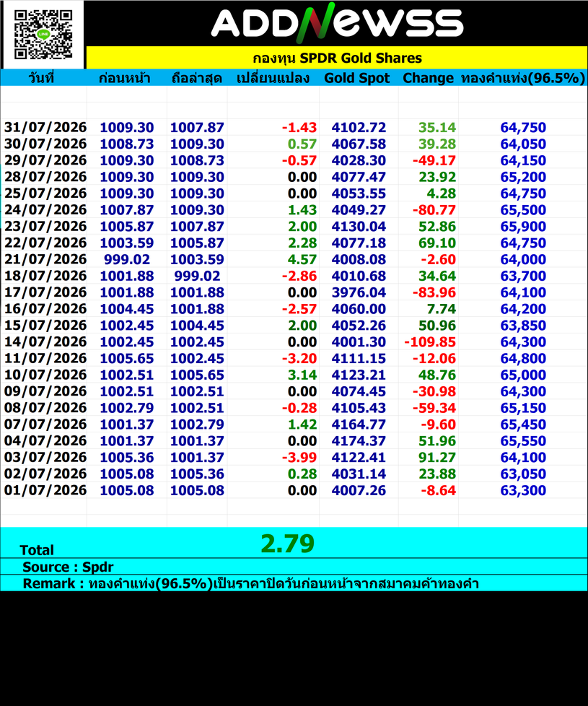
Task: Select gold bar price 63,300
Action: 523,490
